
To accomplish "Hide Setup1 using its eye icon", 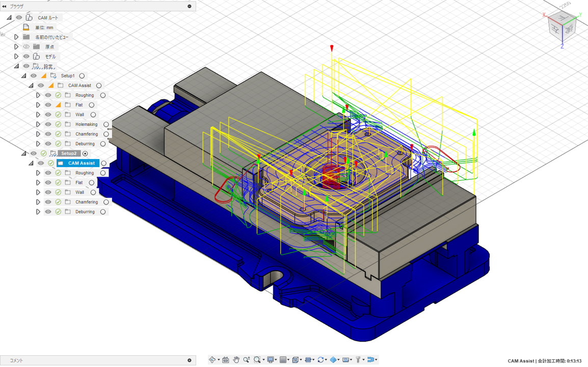I will [x=34, y=76].
